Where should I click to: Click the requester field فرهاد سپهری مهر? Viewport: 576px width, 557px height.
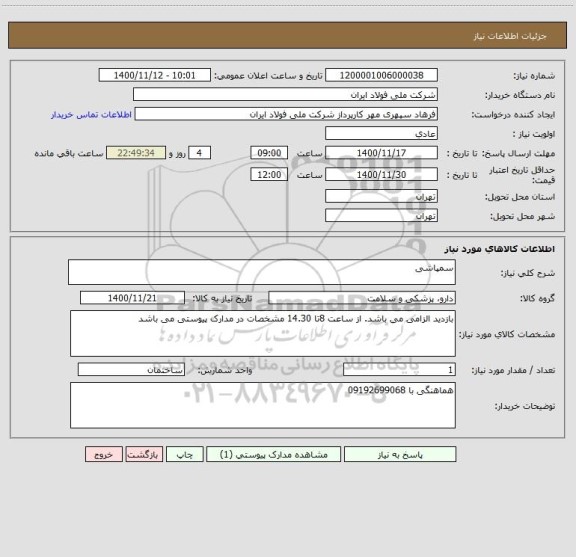coord(286,114)
